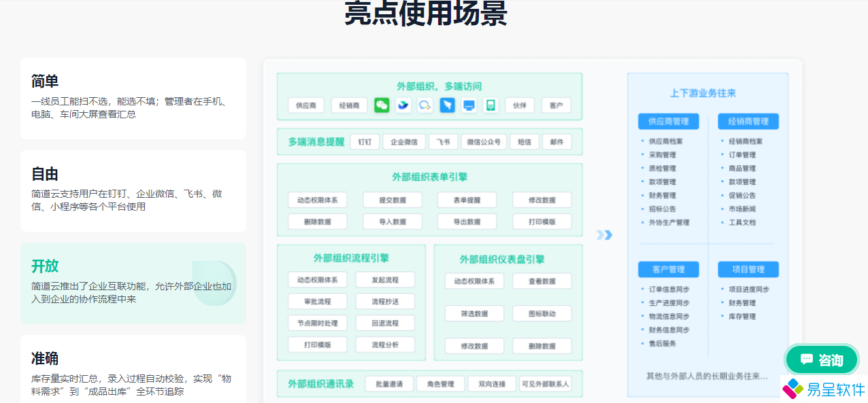
Task: Click the 微信公众号 box
Action: pos(484,142)
